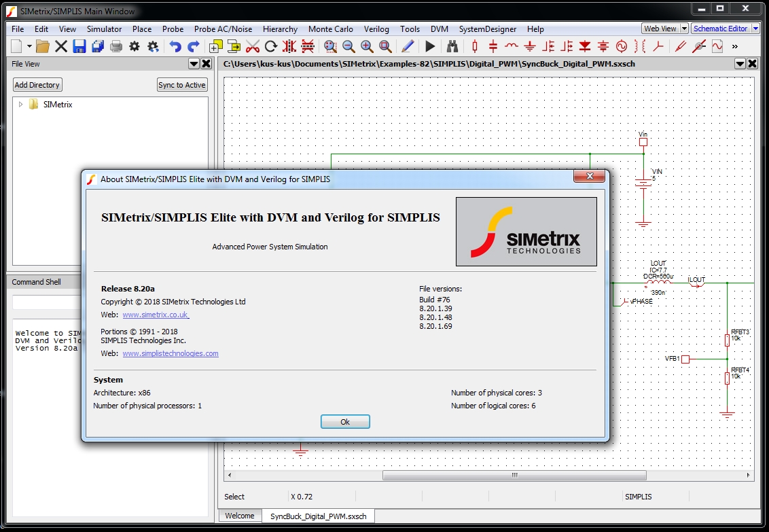
Task: Click the horizontal scrollbar thumb
Action: [x=514, y=475]
